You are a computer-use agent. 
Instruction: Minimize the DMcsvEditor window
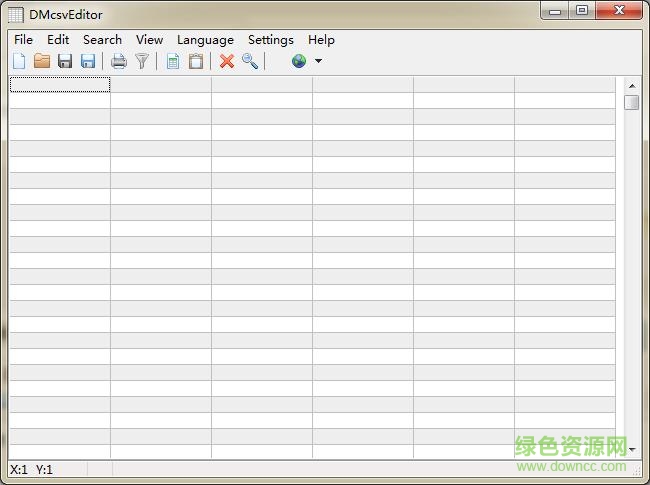(x=555, y=11)
